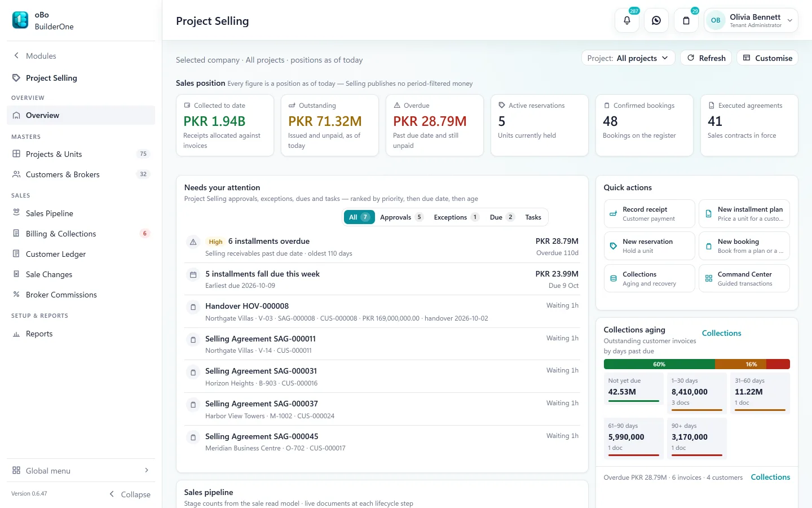Open the 6 installments overdue row

[382, 247]
